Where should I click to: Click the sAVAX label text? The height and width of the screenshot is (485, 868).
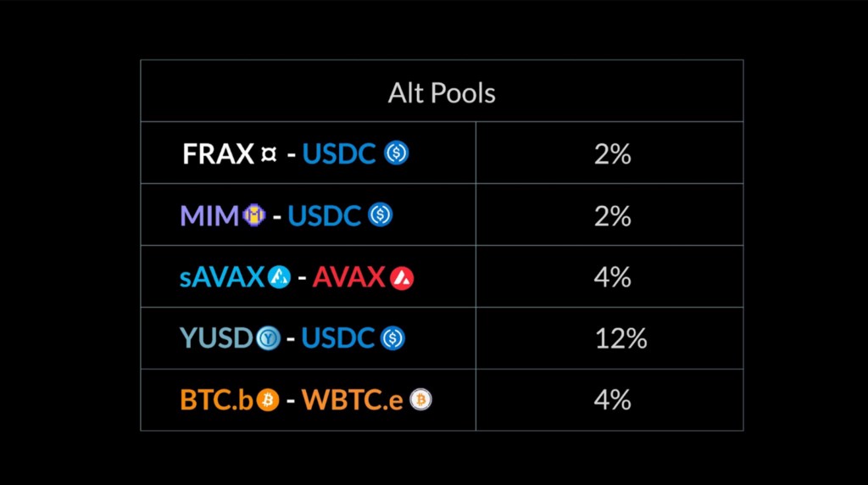point(222,276)
